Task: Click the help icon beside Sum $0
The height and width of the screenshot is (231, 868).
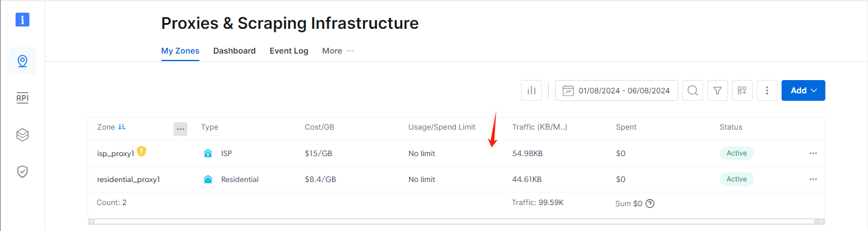Action: pos(650,203)
